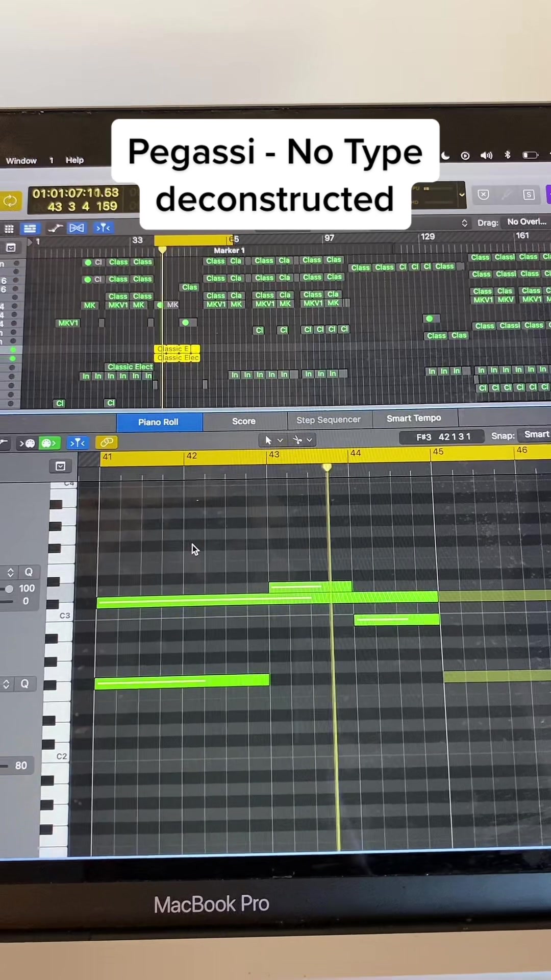This screenshot has width=551, height=980.
Task: Select the list view icon in Tracks toolbar
Action: click(30, 228)
